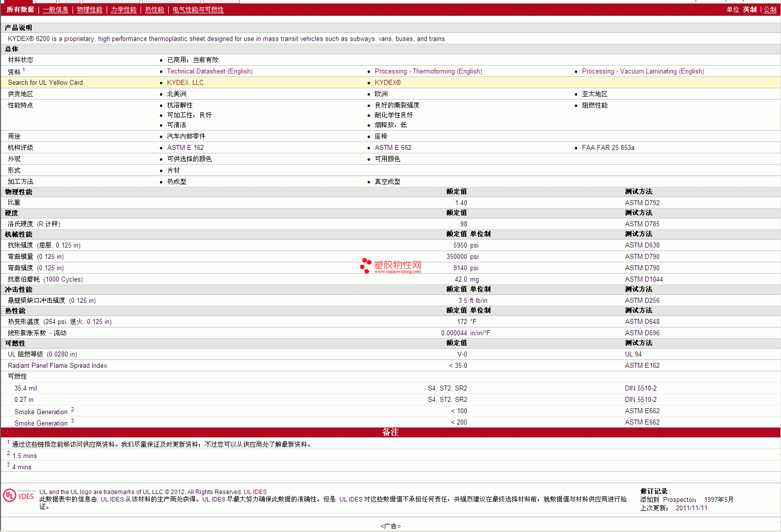Select the 产品说明 section header
Image resolution: width=781 pixels, height=532 pixels.
pos(18,28)
